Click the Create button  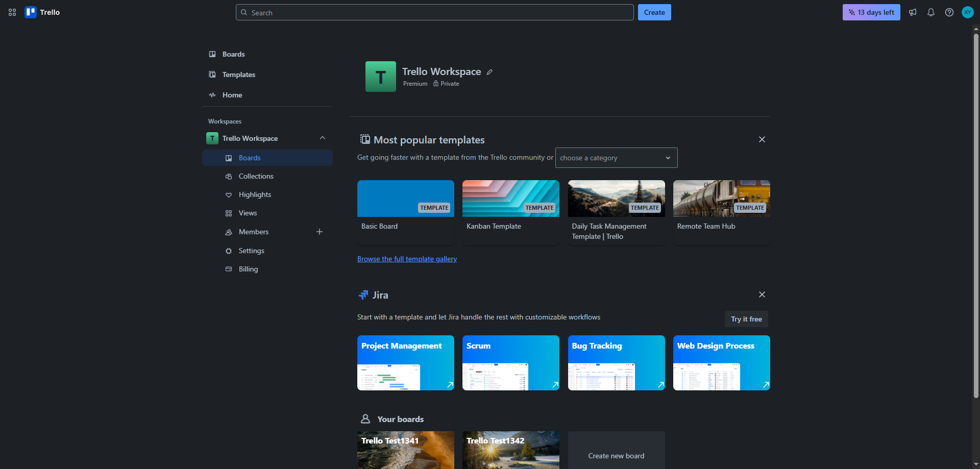click(x=654, y=12)
